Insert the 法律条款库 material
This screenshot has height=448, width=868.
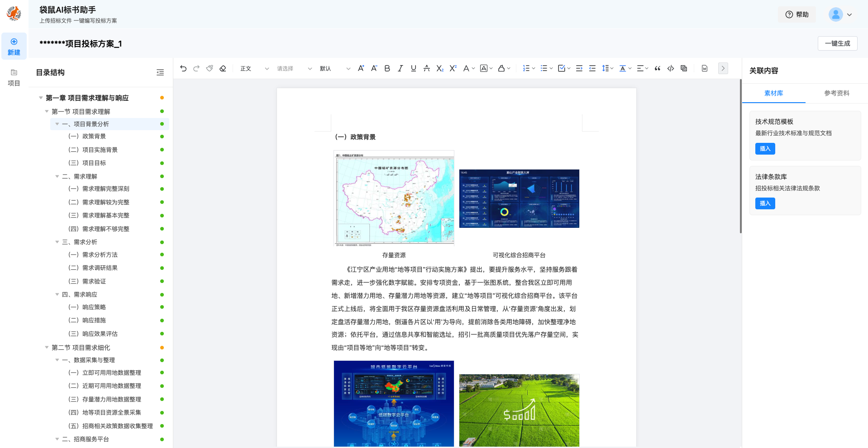[765, 203]
